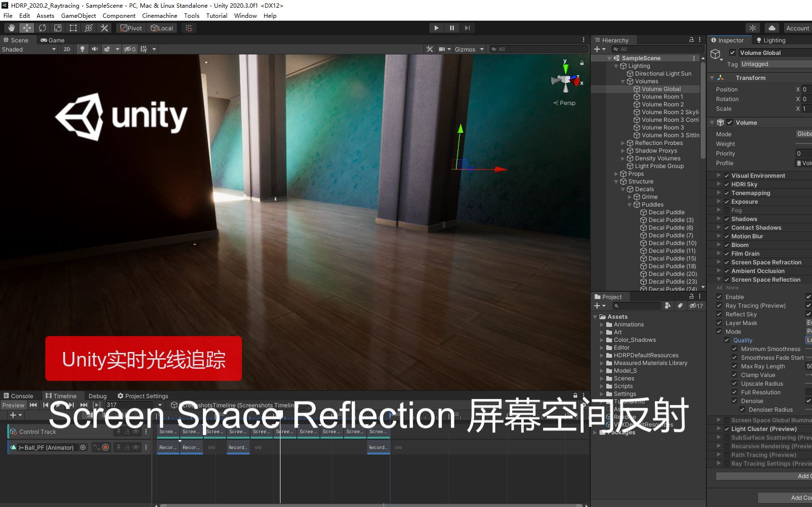
Task: Open the GameObject menu
Action: (x=79, y=15)
